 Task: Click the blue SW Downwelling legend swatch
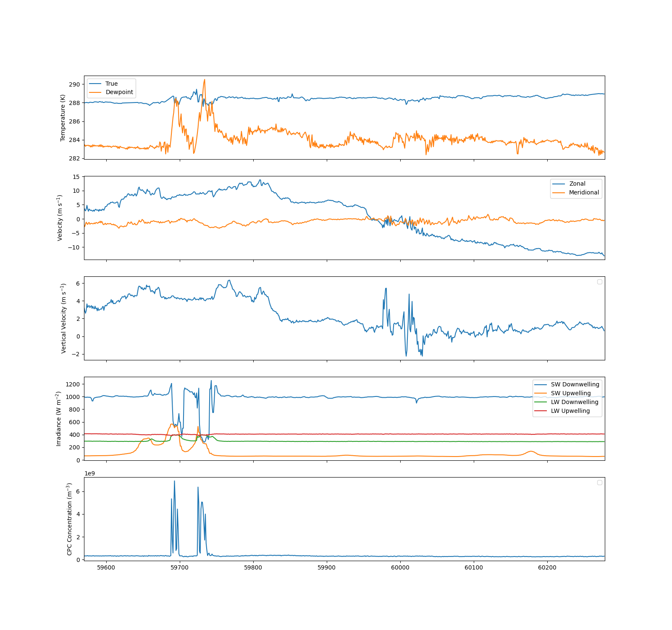click(541, 385)
